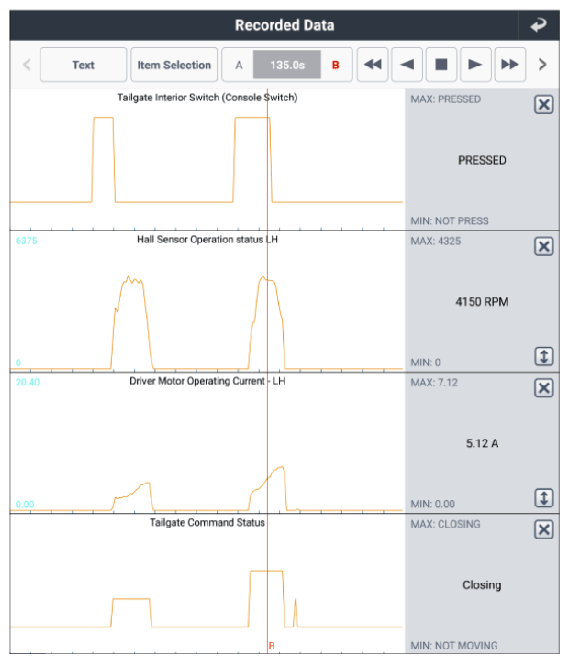Click the MIN: NOT PRESS label
This screenshot has width=569, height=663.
449,221
